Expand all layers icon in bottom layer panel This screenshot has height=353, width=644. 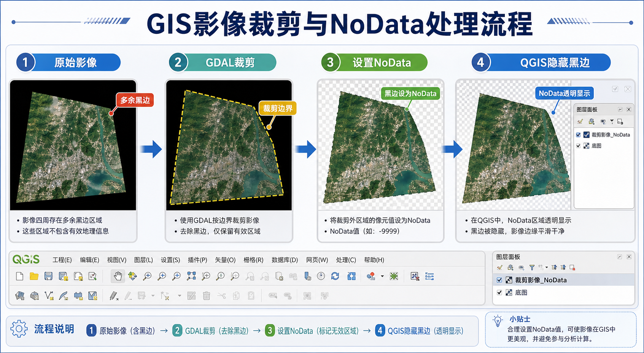(x=554, y=268)
